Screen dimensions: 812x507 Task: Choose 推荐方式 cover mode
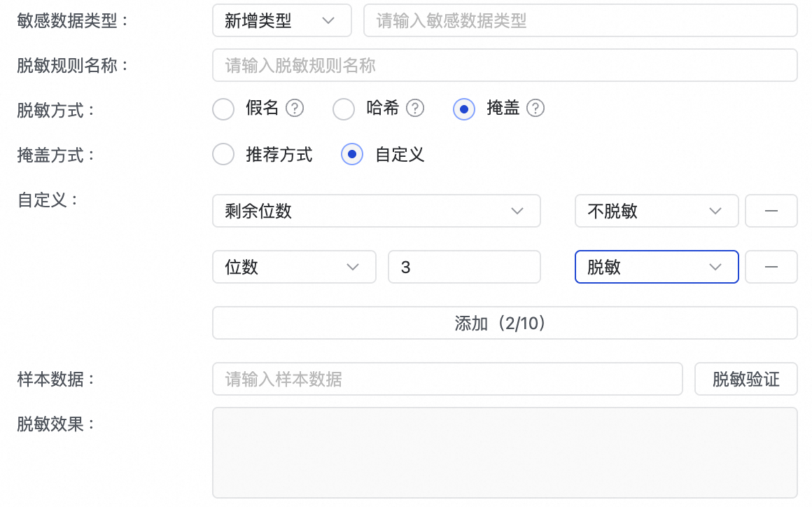pyautogui.click(x=223, y=154)
